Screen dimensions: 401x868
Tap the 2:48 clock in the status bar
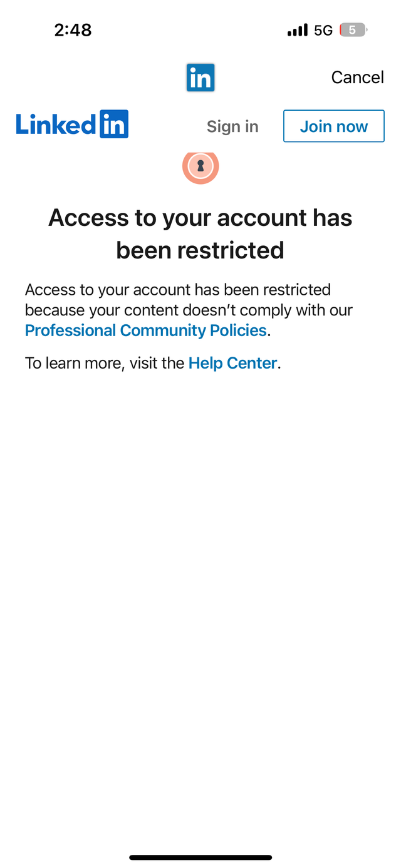(x=73, y=30)
